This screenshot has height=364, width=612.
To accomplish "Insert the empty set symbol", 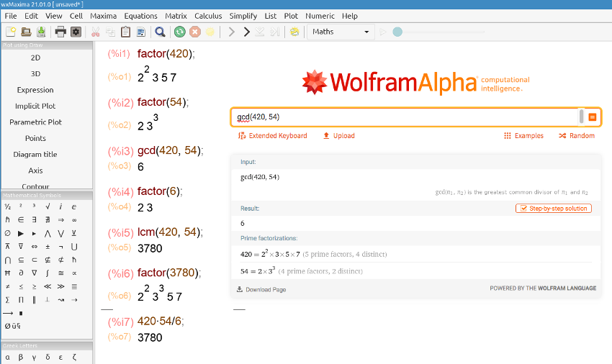I will [7, 233].
